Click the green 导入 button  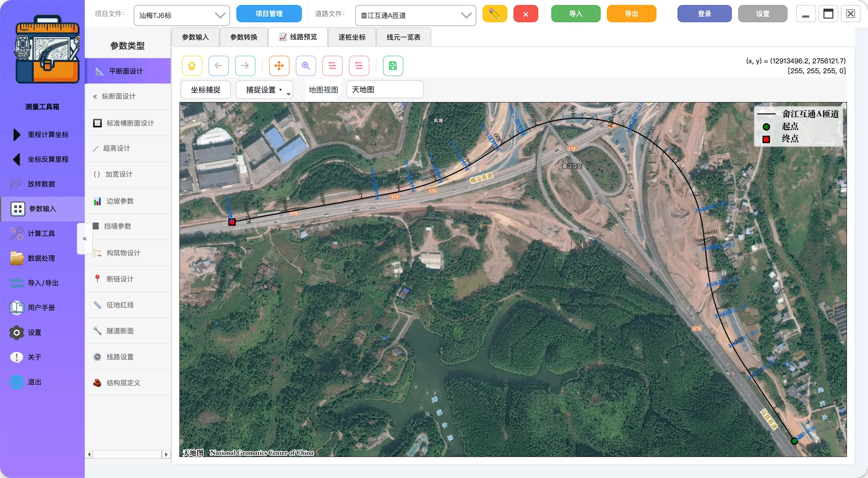[575, 14]
